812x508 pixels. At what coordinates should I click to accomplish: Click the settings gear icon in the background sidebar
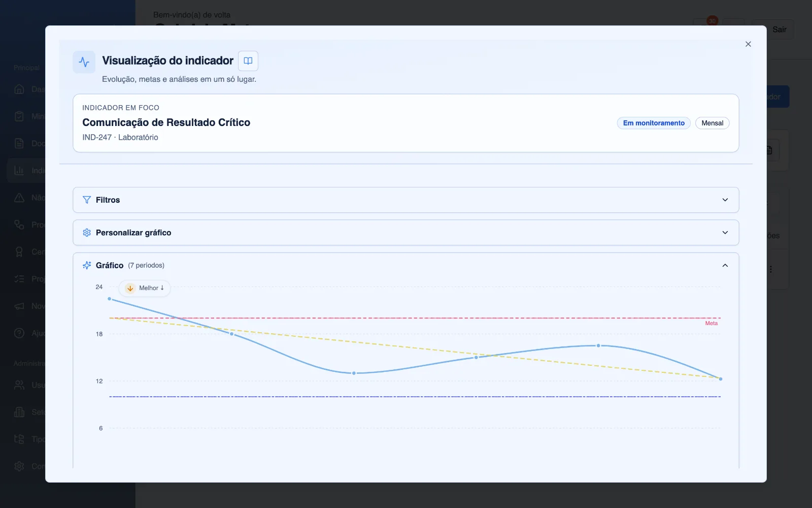point(19,466)
